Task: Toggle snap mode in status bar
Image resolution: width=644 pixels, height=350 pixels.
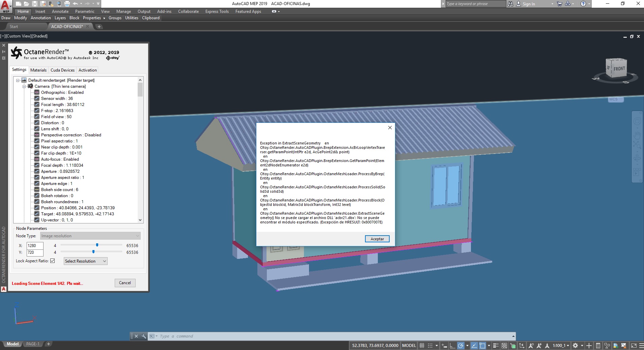Action: coord(430,345)
